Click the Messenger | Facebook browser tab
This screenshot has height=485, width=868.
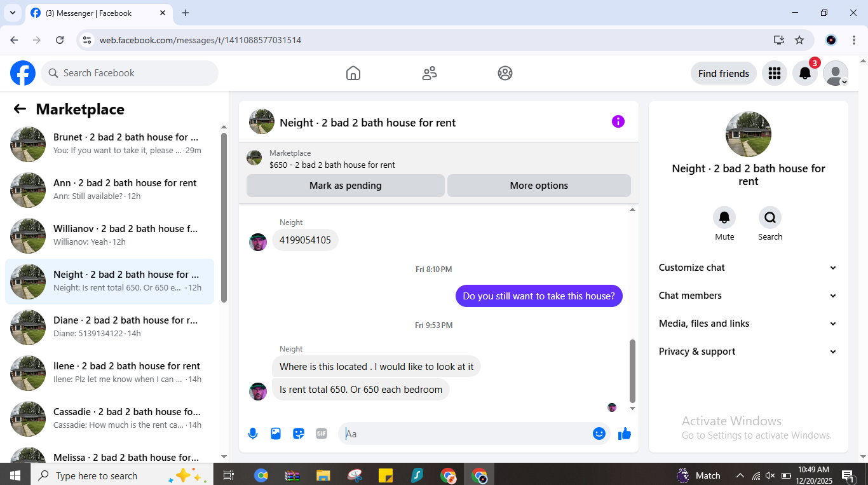click(x=98, y=13)
